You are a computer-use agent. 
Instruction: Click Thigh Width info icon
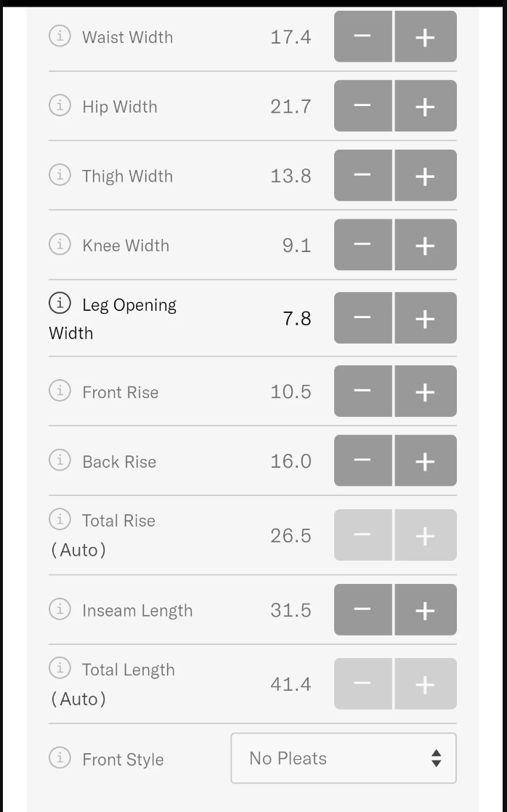(x=60, y=175)
